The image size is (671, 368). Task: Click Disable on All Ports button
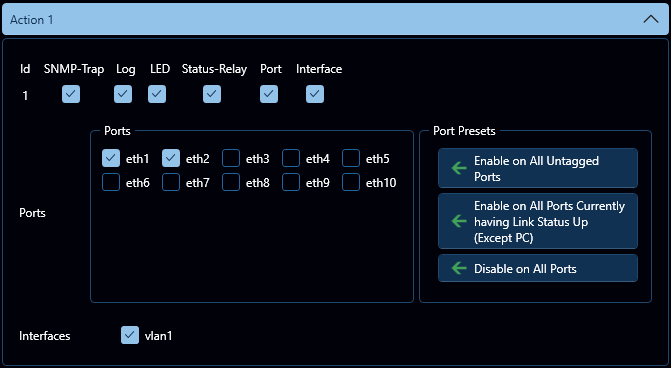click(538, 268)
